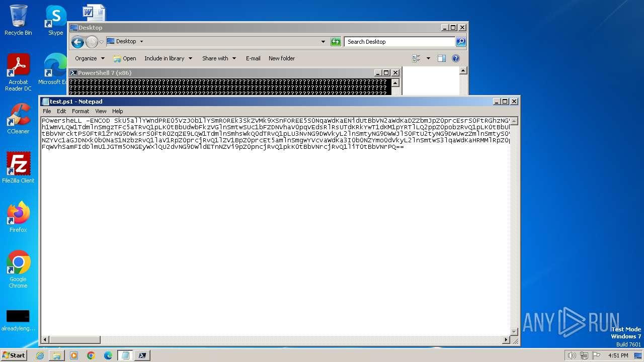Click the Word document icon on desktop
This screenshot has height=362, width=644.
94,13
